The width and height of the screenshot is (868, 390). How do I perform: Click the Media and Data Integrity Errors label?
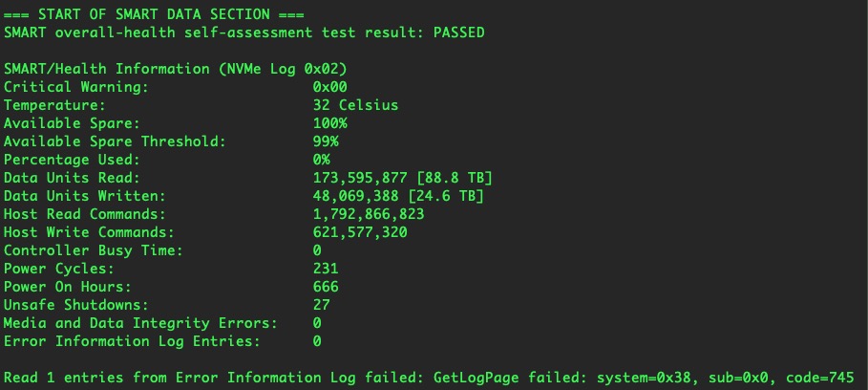point(140,323)
